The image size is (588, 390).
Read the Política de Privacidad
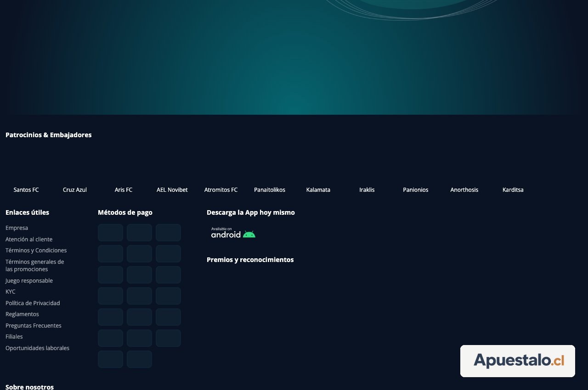pos(33,303)
